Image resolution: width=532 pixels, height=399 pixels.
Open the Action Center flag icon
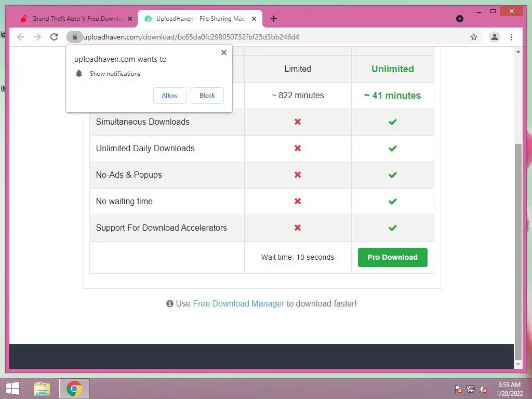[458, 389]
